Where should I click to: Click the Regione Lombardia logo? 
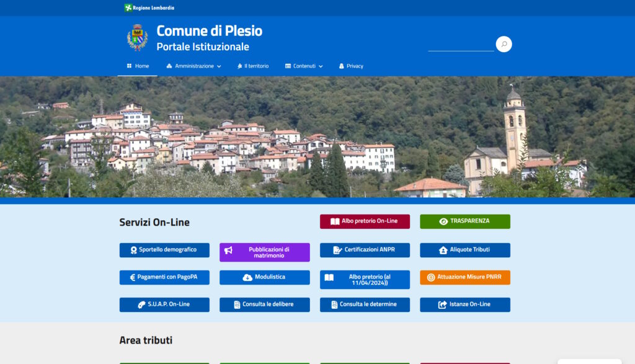149,7
